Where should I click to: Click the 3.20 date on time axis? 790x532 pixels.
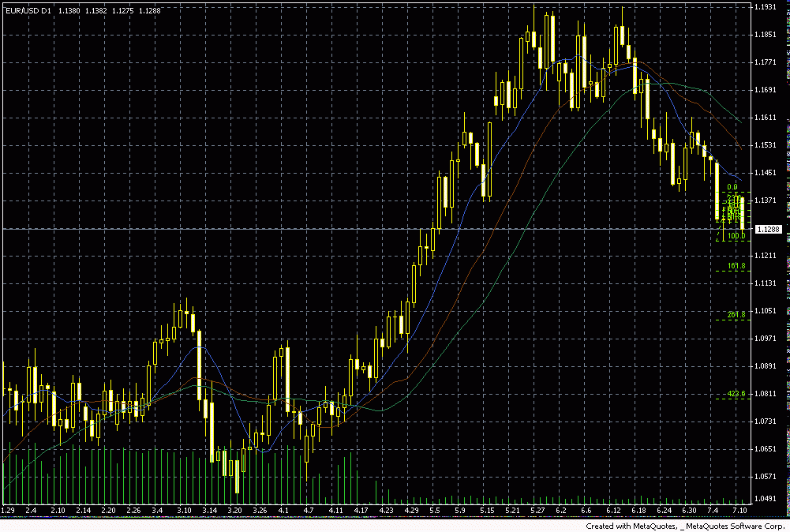(x=234, y=511)
